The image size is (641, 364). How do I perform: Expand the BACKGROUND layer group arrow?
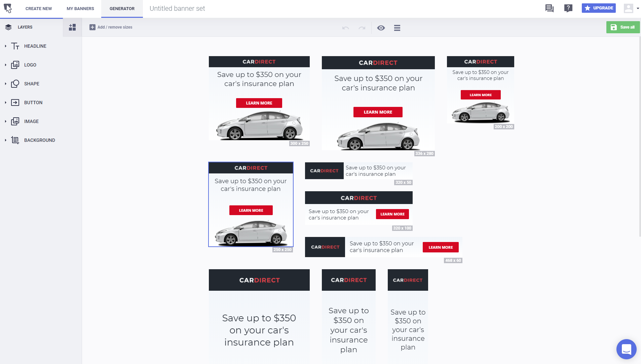pyautogui.click(x=5, y=140)
